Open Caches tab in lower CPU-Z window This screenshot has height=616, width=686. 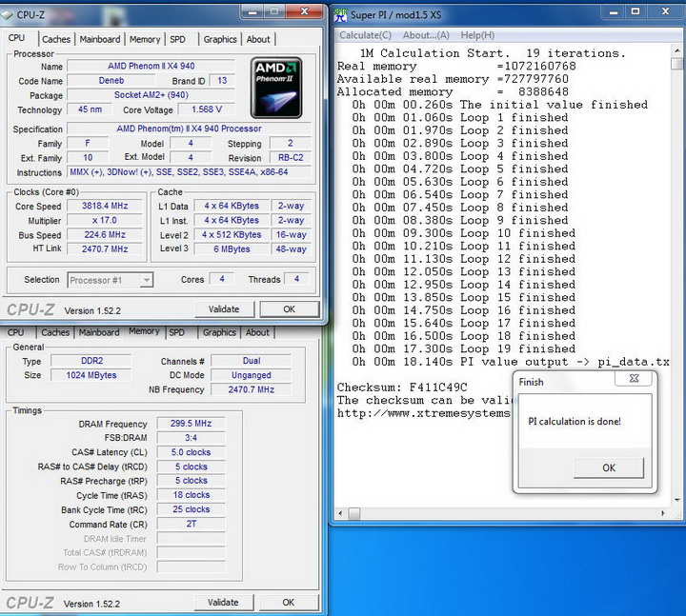click(55, 332)
